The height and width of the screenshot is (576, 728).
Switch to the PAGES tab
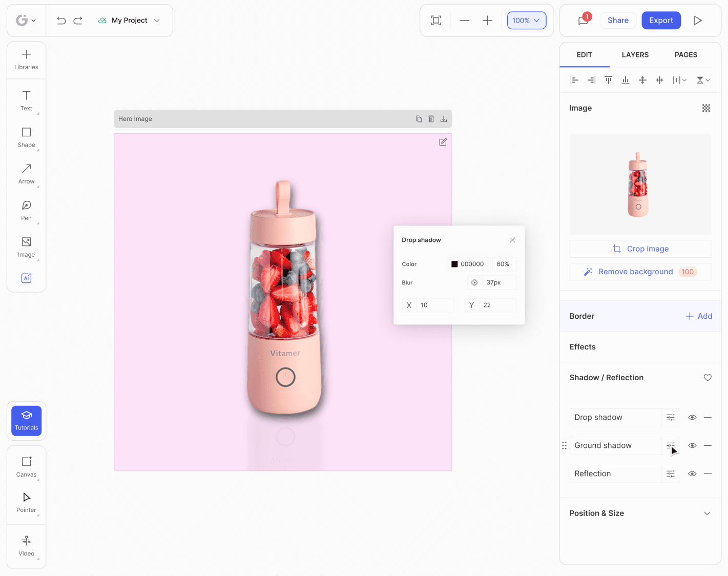(686, 55)
